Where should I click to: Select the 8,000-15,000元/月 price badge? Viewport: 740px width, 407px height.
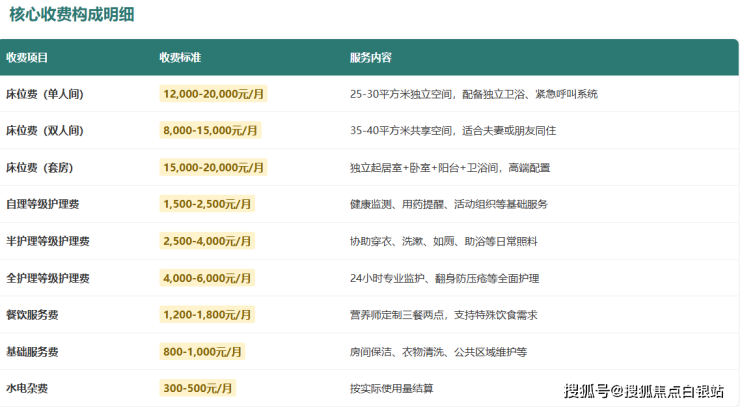click(209, 130)
